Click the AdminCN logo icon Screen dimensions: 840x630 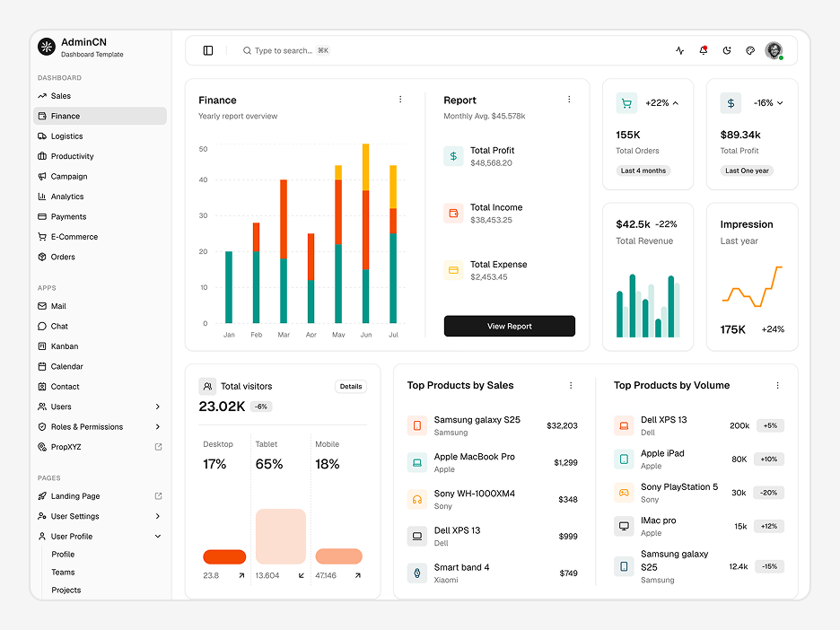(x=47, y=47)
